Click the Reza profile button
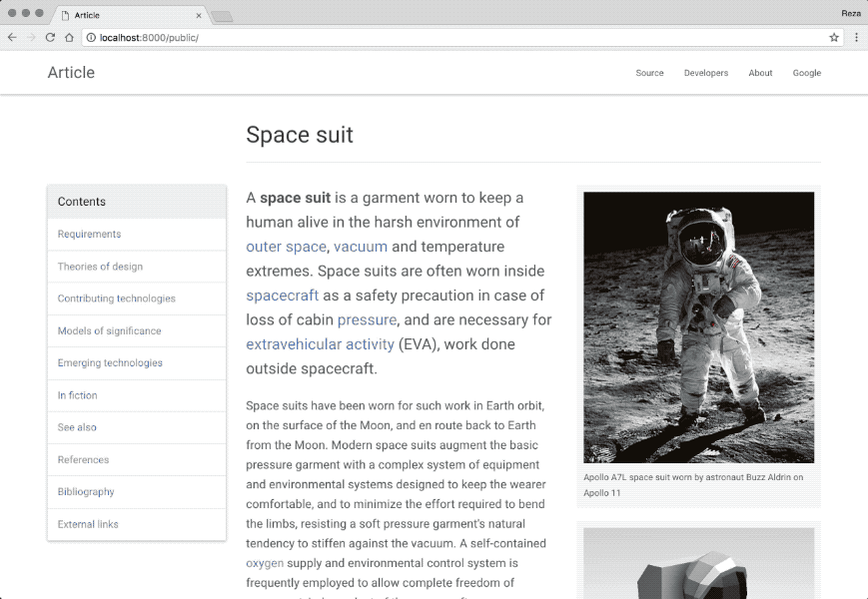The height and width of the screenshot is (599, 868). tap(850, 13)
